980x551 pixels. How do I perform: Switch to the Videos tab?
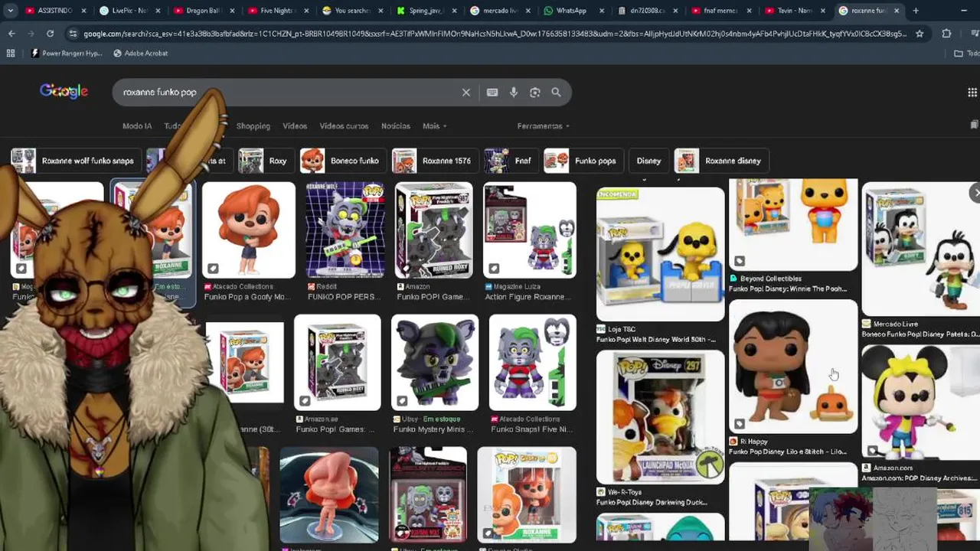point(295,126)
